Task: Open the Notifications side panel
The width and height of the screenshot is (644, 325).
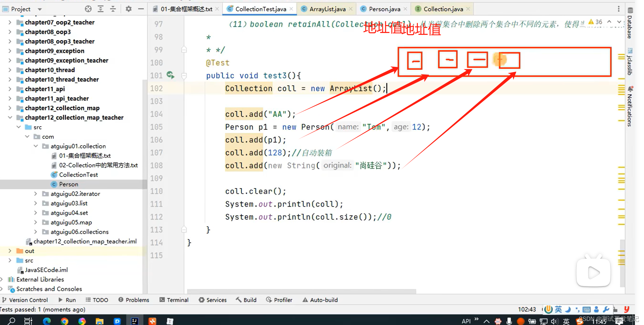Action: tap(630, 106)
